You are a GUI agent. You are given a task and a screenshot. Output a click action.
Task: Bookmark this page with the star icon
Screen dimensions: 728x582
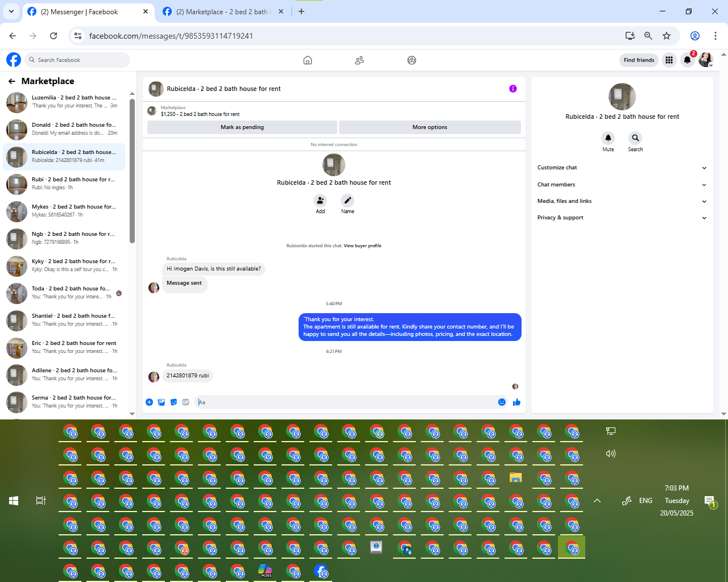tap(667, 36)
